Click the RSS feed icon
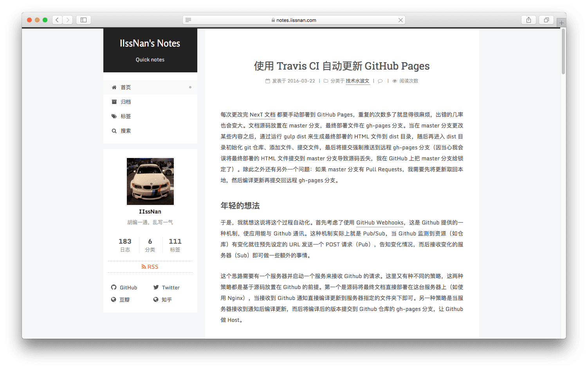 point(144,267)
